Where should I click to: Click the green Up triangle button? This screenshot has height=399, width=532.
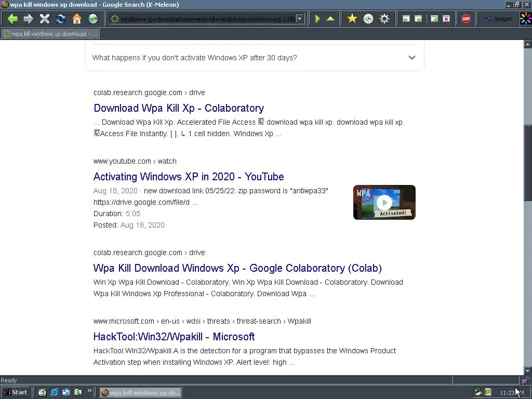[x=330, y=19]
